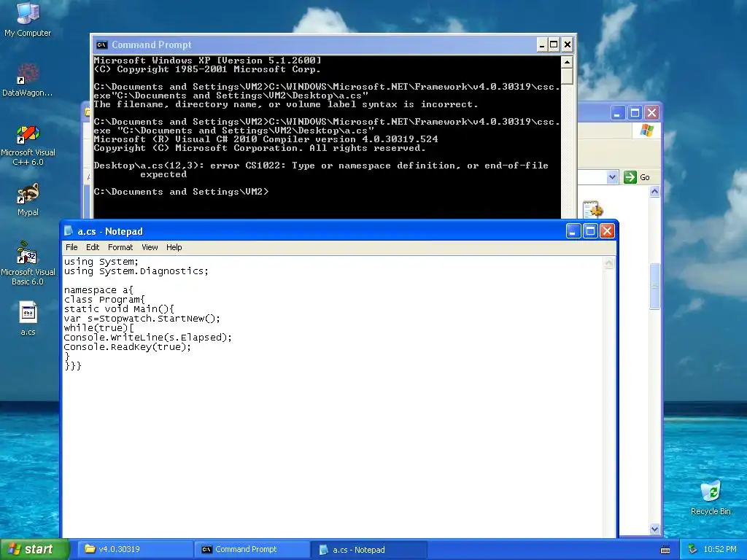Launch Microsoft Visual C++ 6.0 shortcut
This screenshot has width=747, height=560.
(x=28, y=145)
